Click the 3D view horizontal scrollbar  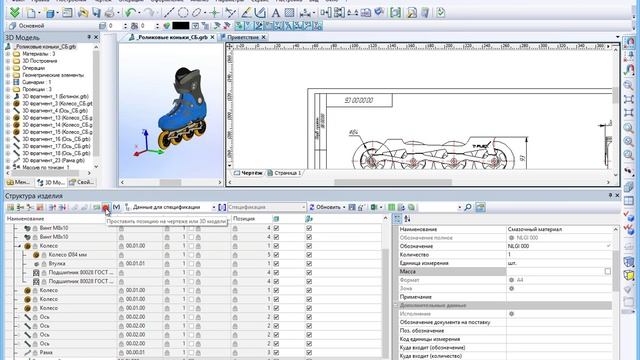[171, 182]
